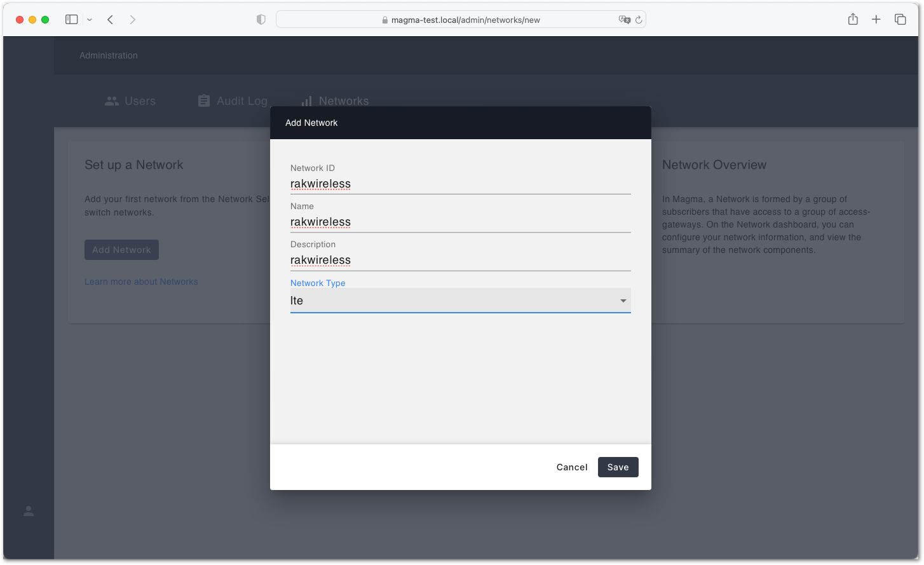Viewport: 924px width, 565px height.
Task: Go back to previous page
Action: [x=111, y=20]
